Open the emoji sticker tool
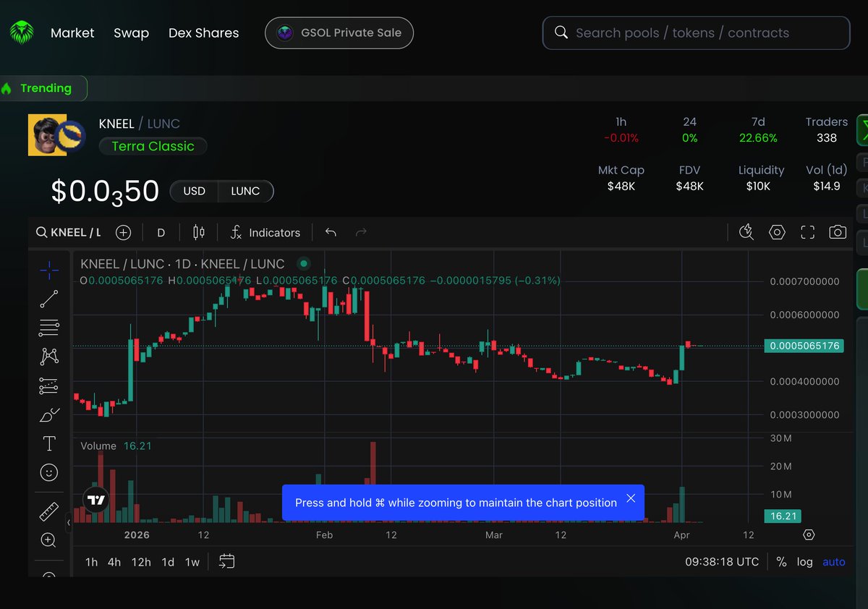Viewport: 868px width, 609px height. click(x=49, y=472)
